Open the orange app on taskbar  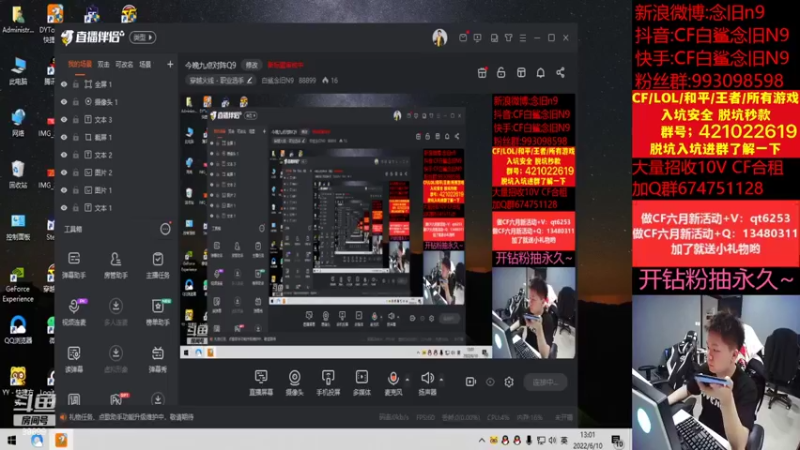[x=61, y=440]
